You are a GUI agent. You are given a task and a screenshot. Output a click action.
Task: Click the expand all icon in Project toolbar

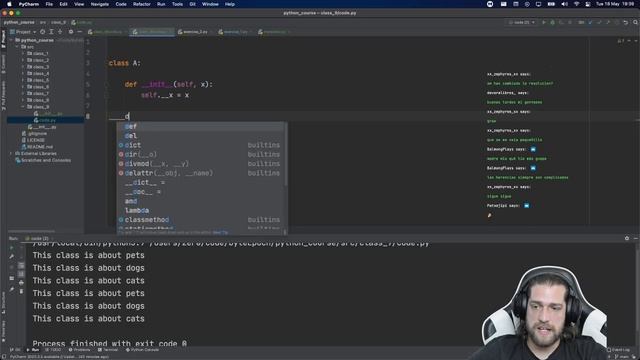pos(51,31)
